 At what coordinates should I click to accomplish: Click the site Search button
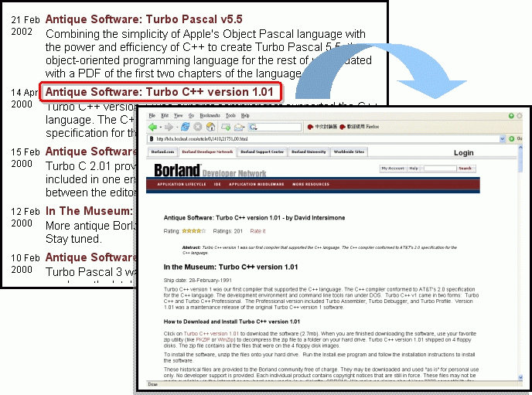(465, 169)
